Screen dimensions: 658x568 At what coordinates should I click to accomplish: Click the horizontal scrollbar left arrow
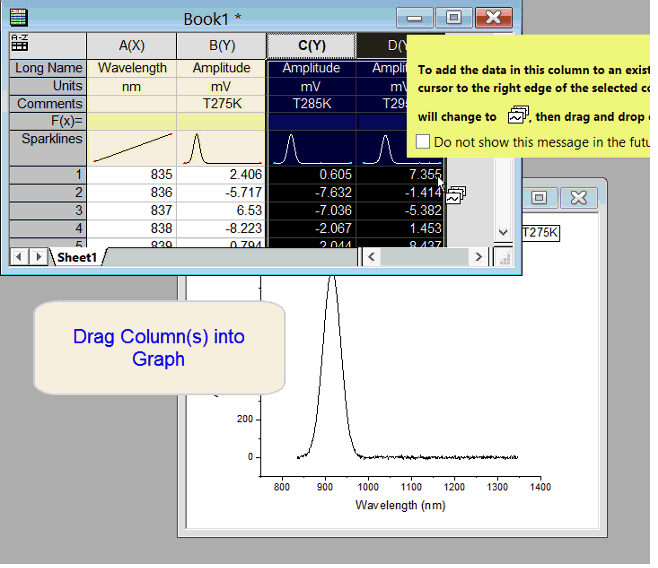point(371,257)
